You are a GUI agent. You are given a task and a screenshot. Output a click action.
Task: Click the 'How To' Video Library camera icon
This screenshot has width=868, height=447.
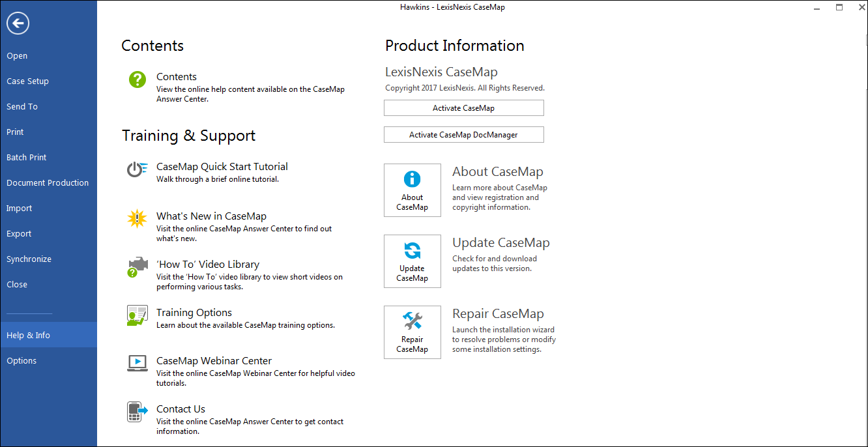pyautogui.click(x=137, y=267)
